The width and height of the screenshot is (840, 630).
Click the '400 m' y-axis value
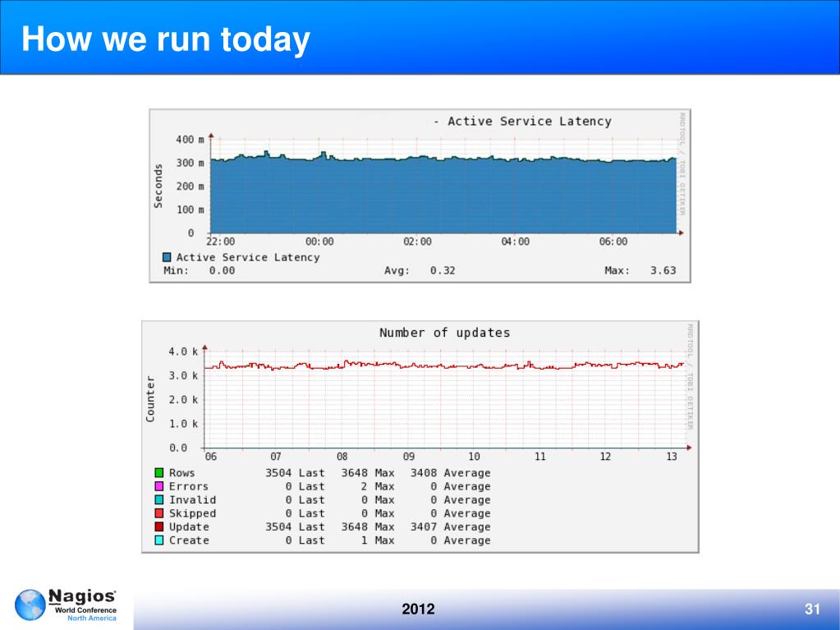coord(190,140)
